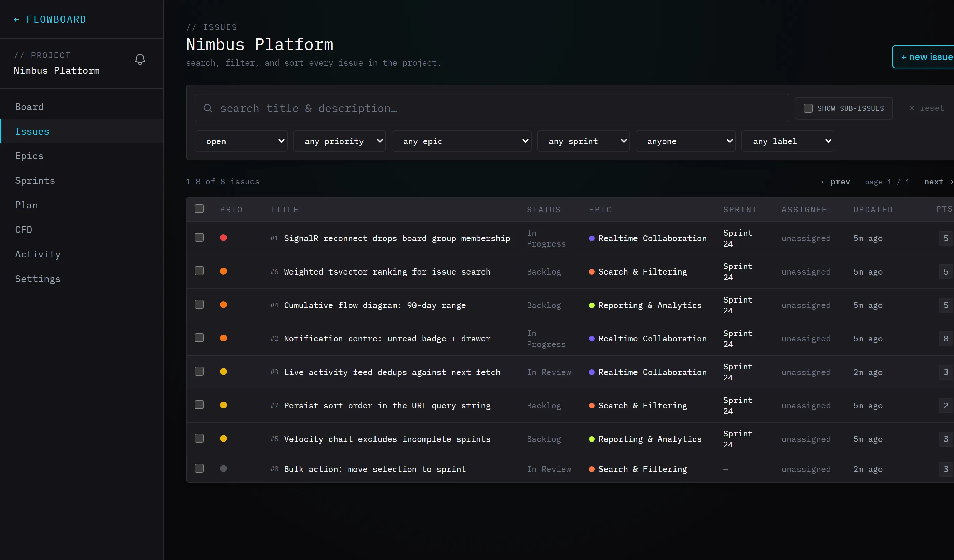This screenshot has width=954, height=560.
Task: Click the purple epic dot for issue #1
Action: 592,238
